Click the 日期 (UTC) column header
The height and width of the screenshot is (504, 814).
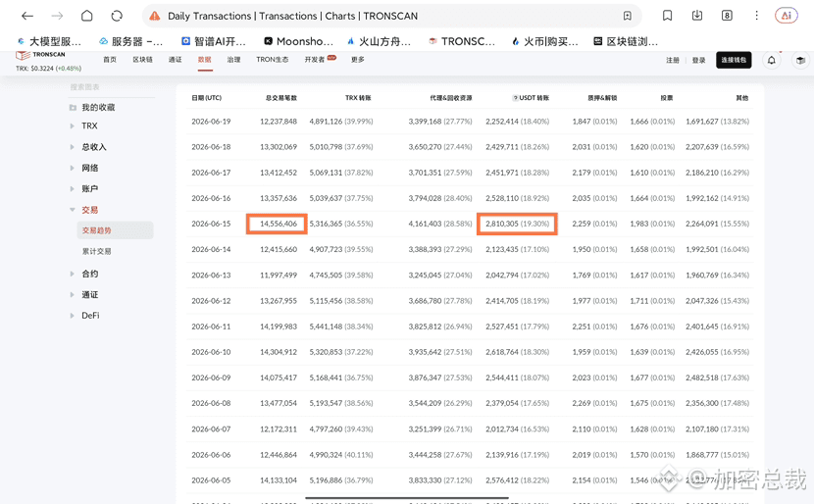pos(207,98)
